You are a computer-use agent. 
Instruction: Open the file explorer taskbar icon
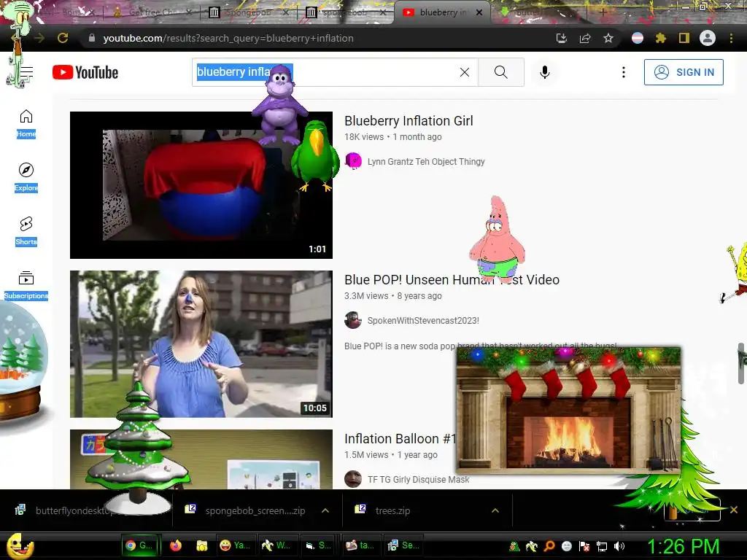[202, 545]
